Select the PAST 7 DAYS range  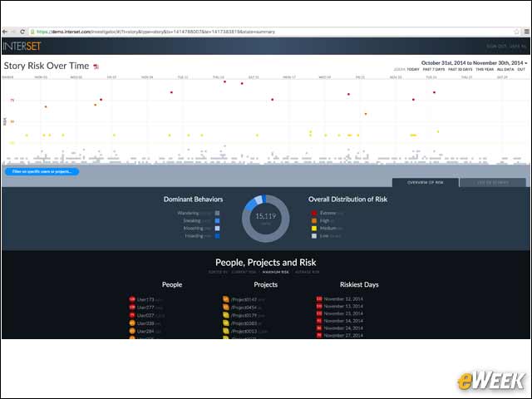tap(434, 69)
